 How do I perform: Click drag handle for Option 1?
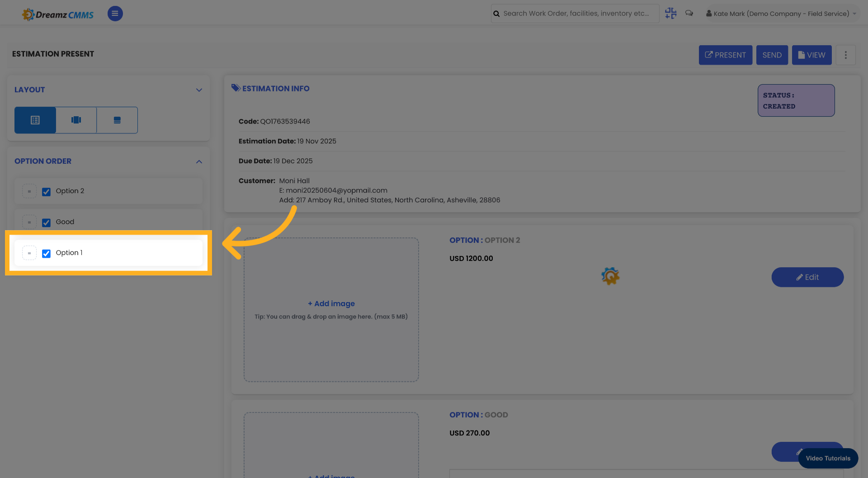(x=29, y=253)
